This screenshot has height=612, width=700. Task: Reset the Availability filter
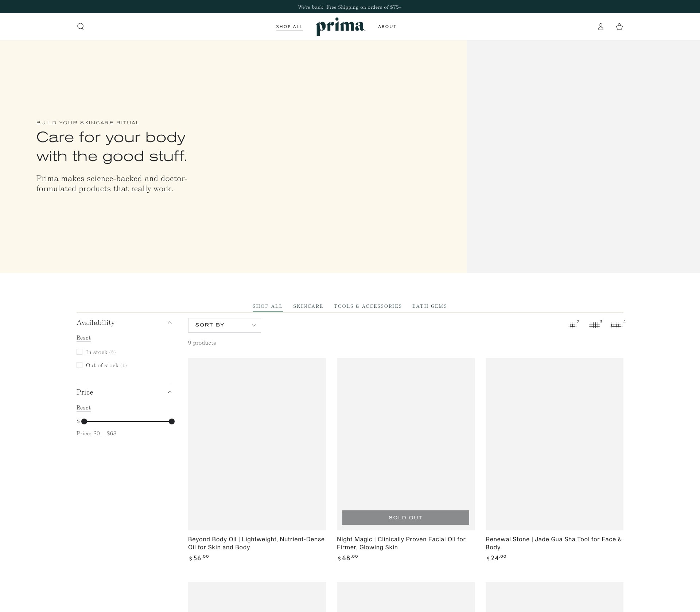(x=83, y=338)
